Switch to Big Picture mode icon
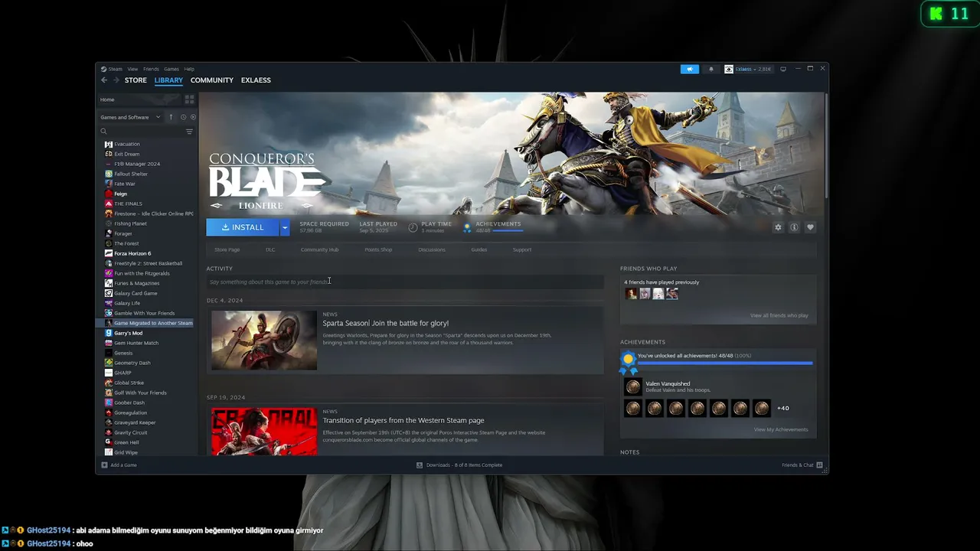Viewport: 980px width, 551px height. tap(782, 69)
